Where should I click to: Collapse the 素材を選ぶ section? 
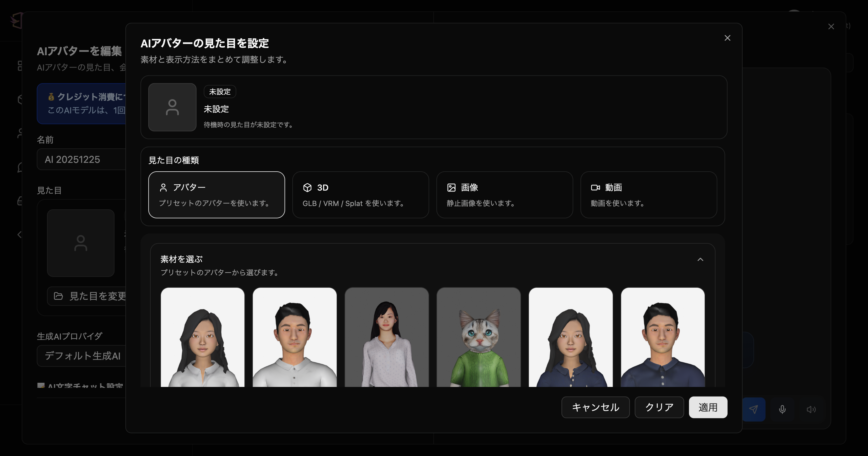click(700, 259)
